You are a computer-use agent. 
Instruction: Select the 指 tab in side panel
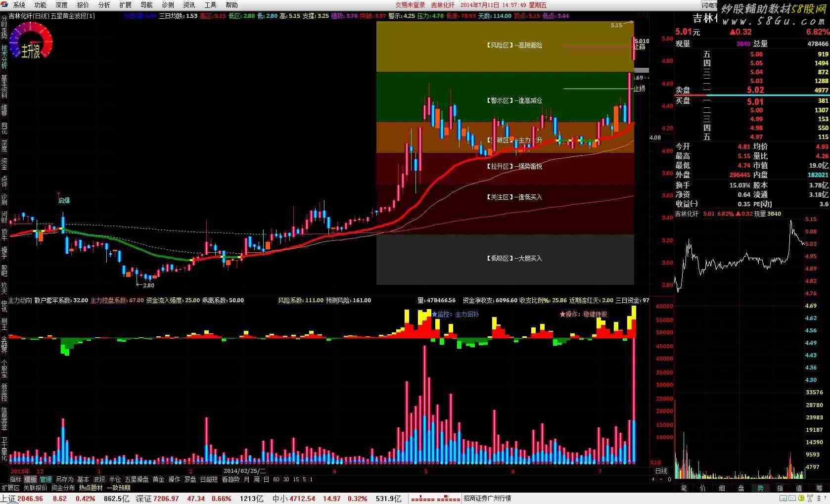click(x=780, y=488)
